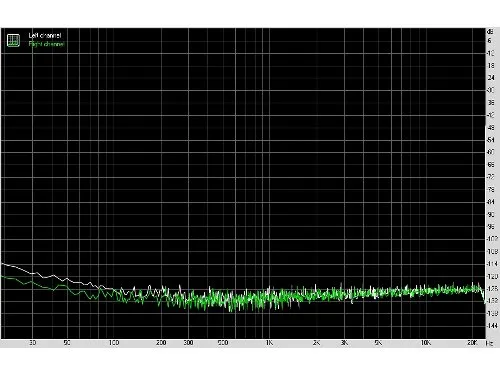This screenshot has height=375, width=500.
Task: Click the 300 Hz frequency axis label
Action: (x=189, y=343)
